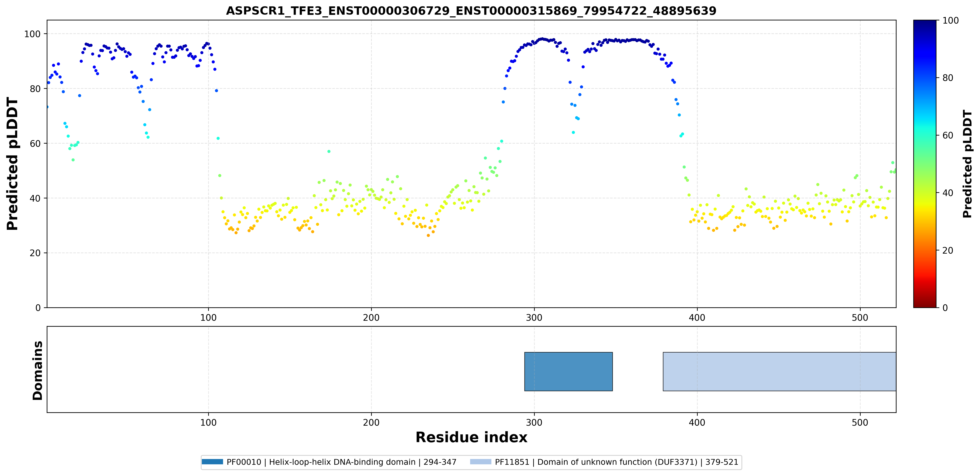Screen dimensions: 980x476
Task: Click the PF11851 DUF3371 legend text
Action: 616,462
